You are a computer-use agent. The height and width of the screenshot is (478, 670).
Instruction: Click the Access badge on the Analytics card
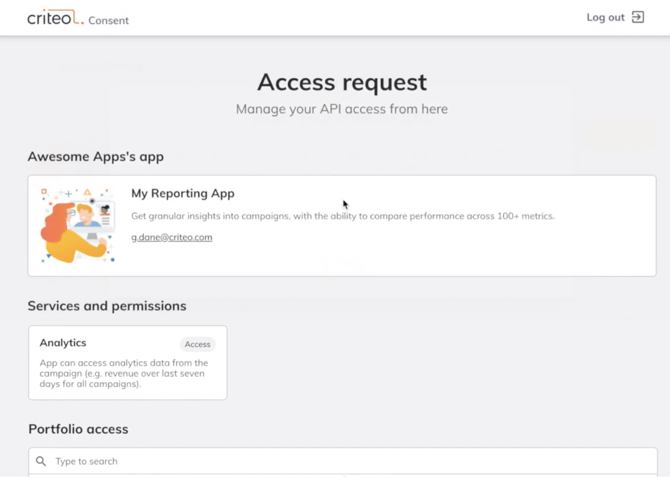click(198, 344)
